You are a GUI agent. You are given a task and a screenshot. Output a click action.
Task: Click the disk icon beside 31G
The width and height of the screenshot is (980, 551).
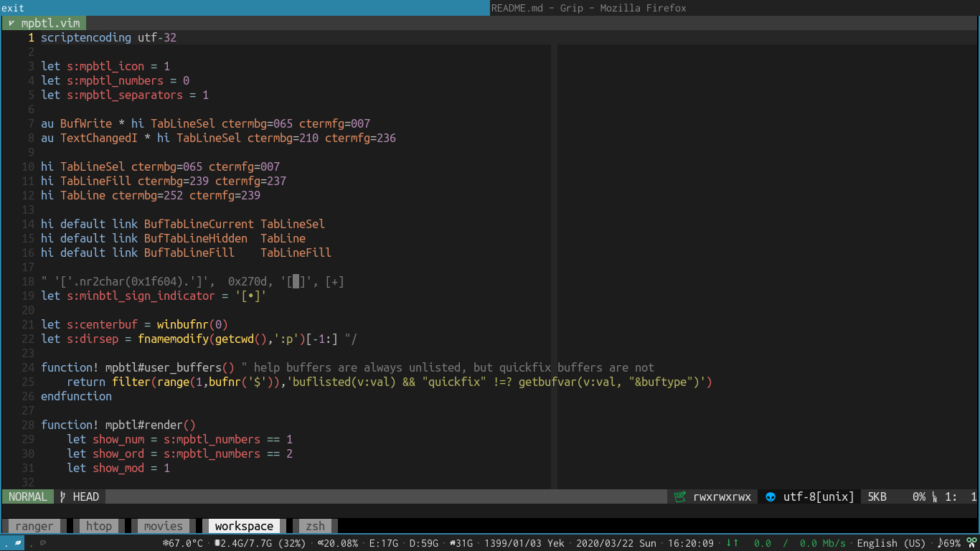click(453, 543)
